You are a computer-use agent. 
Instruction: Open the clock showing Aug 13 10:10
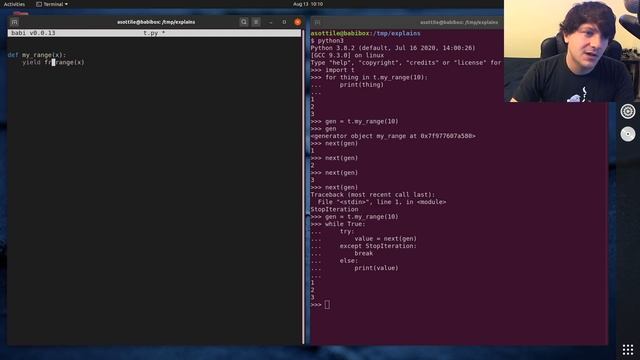(308, 4)
